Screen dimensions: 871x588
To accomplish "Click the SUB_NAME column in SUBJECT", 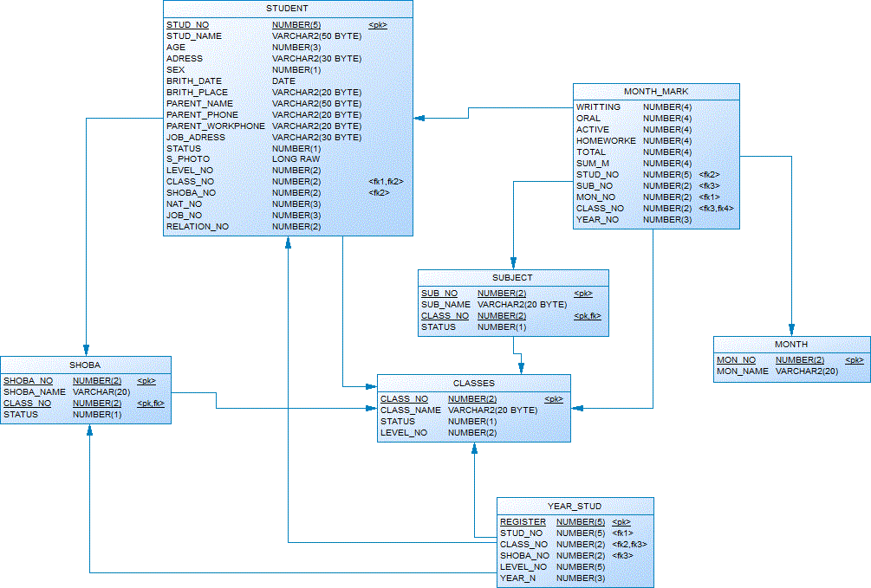I will click(445, 305).
